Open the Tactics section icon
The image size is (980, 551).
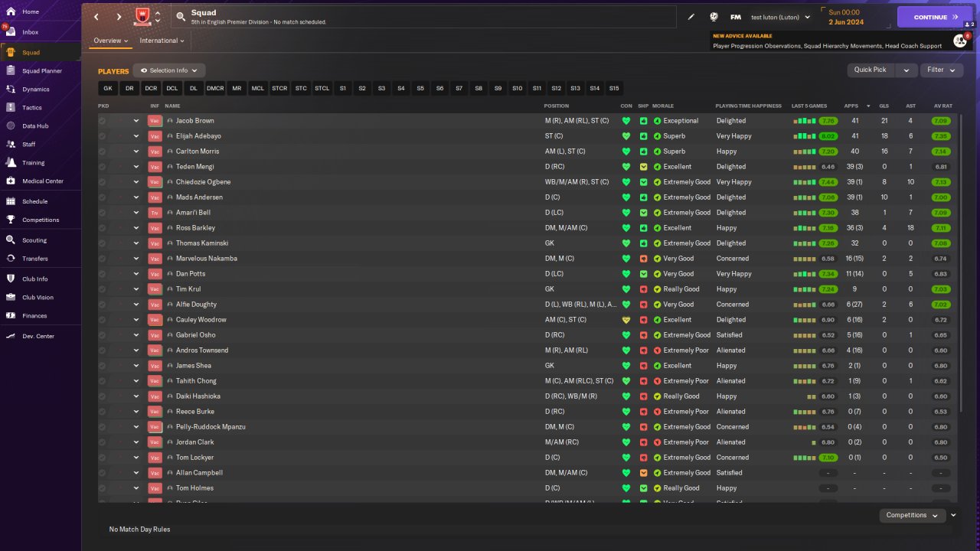[x=11, y=107]
